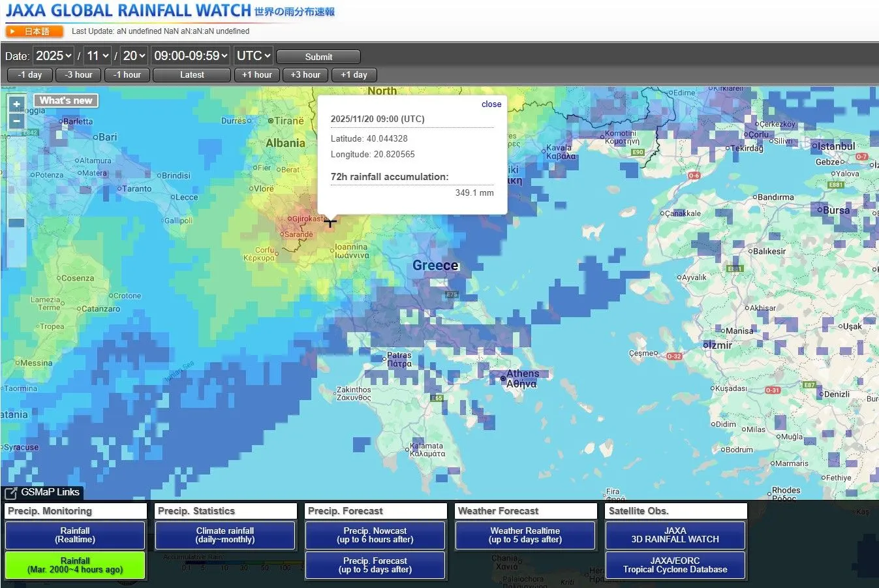The image size is (879, 588).
Task: Zoom out using the minus button
Action: [16, 121]
